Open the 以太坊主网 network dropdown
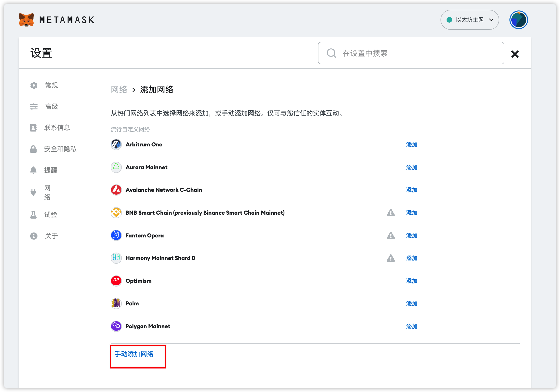This screenshot has width=560, height=392. pyautogui.click(x=469, y=20)
